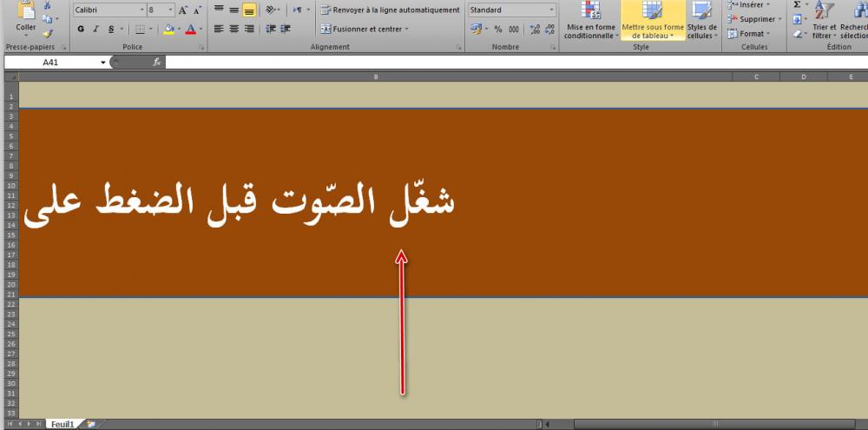Viewport: 868px width, 430px height.
Task: Open the Police dialog launcher
Action: point(201,48)
